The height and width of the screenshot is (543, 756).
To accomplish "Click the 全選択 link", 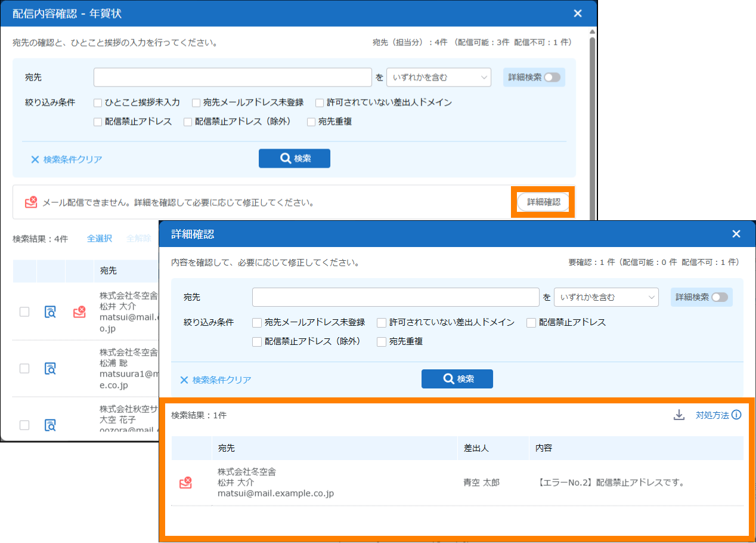I will point(100,239).
